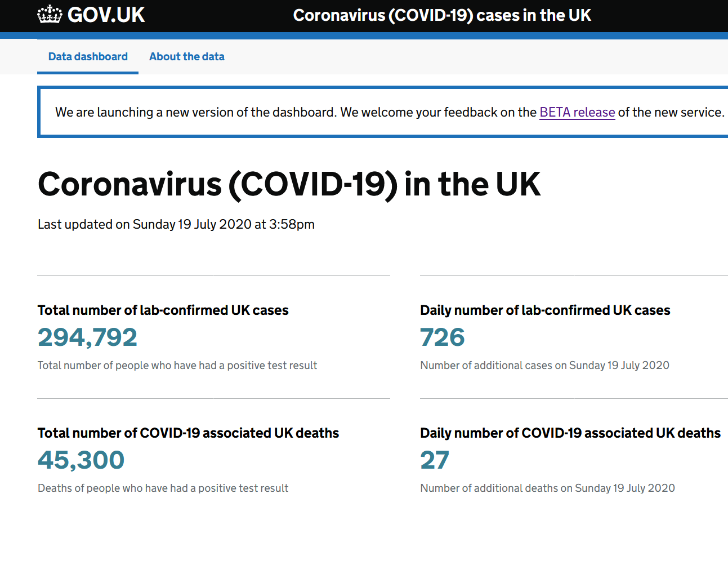Click the 294,792 total cases figure
Viewport: 728px width, 565px height.
pos(87,337)
